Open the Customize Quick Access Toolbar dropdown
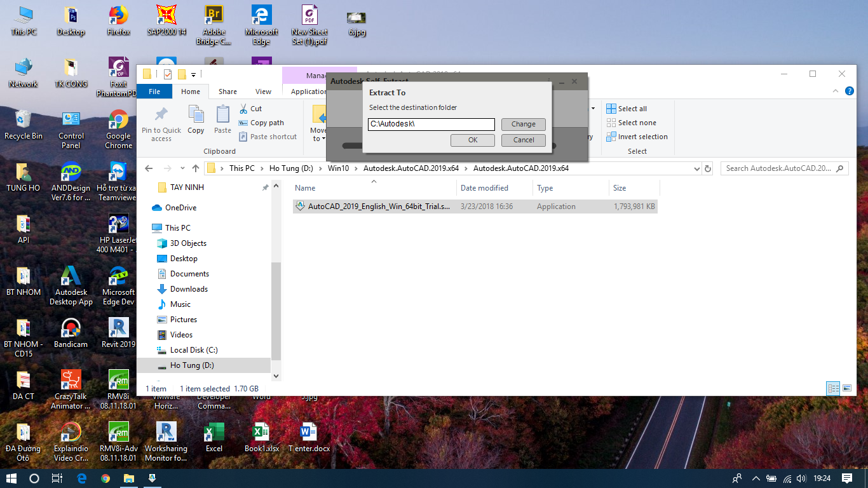Viewport: 868px width, 488px height. 194,75
